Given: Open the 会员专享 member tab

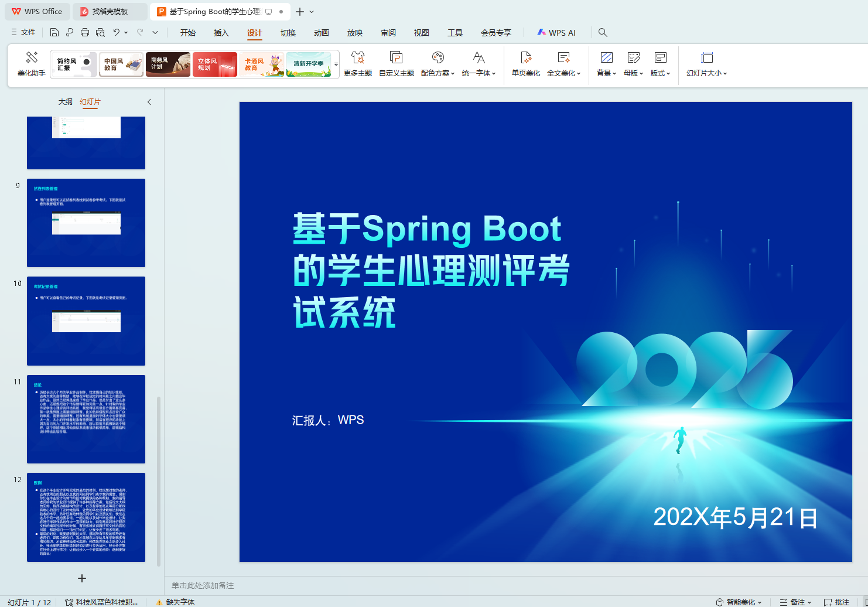Looking at the screenshot, I should pos(496,33).
